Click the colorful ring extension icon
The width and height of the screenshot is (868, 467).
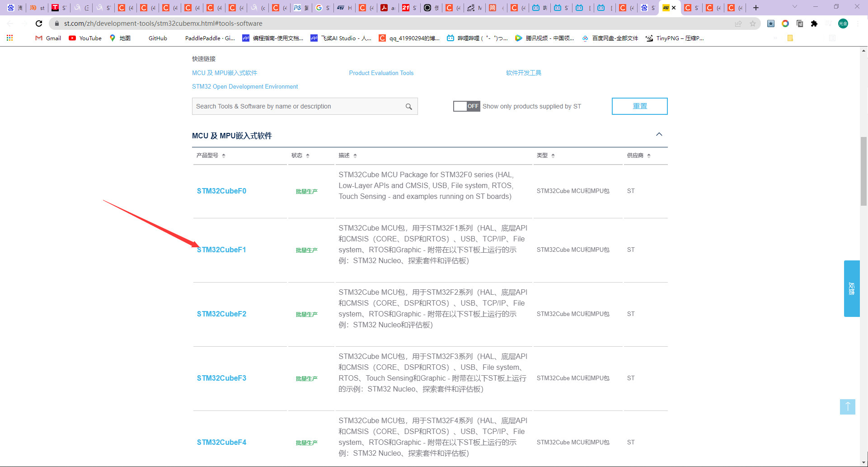[x=785, y=24]
